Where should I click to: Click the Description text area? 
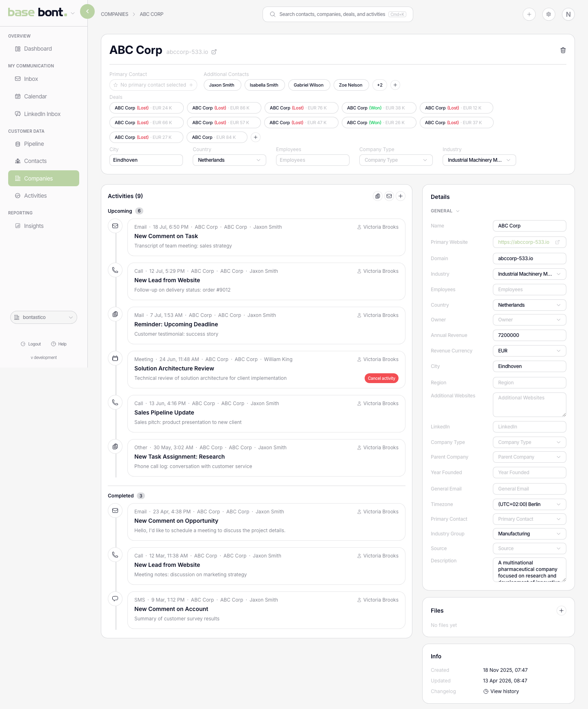tap(530, 570)
